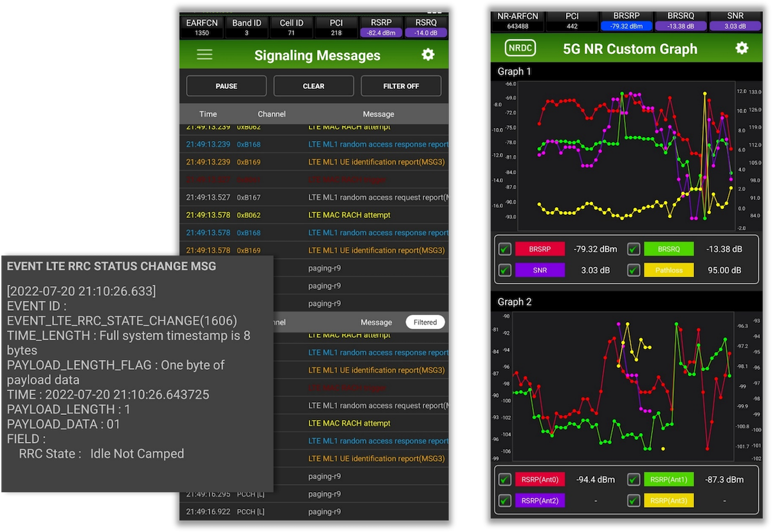Open settings gear on Signaling Messages screen
The height and width of the screenshot is (532, 772).
coord(428,55)
